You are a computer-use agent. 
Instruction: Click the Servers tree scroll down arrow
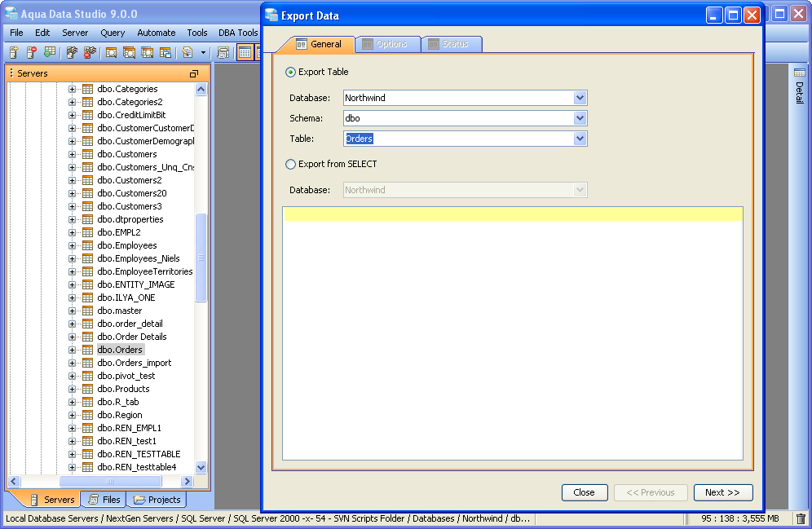tap(201, 467)
